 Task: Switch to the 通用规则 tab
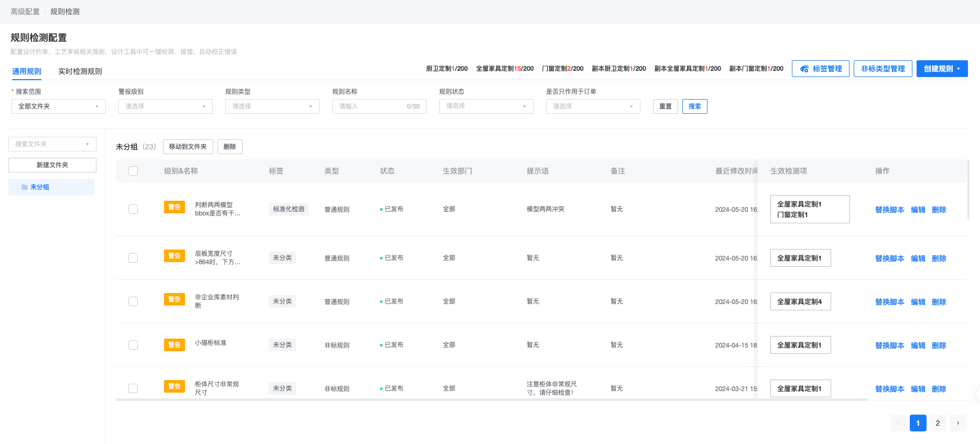27,71
